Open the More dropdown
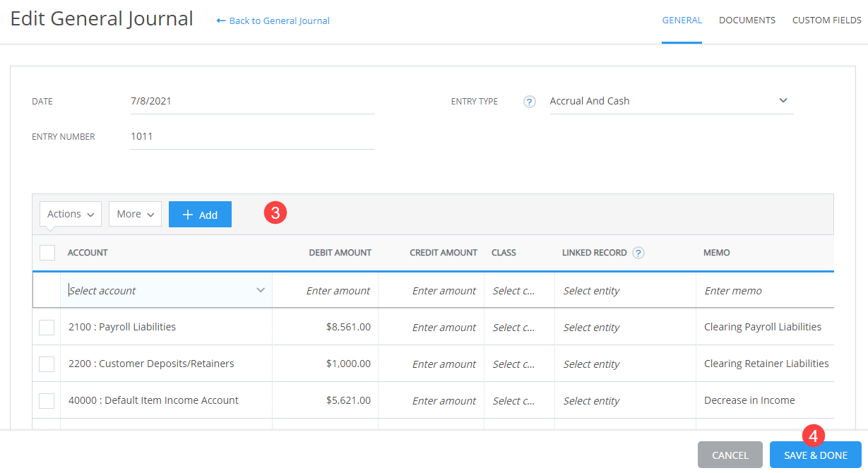This screenshot has width=868, height=473. (135, 213)
